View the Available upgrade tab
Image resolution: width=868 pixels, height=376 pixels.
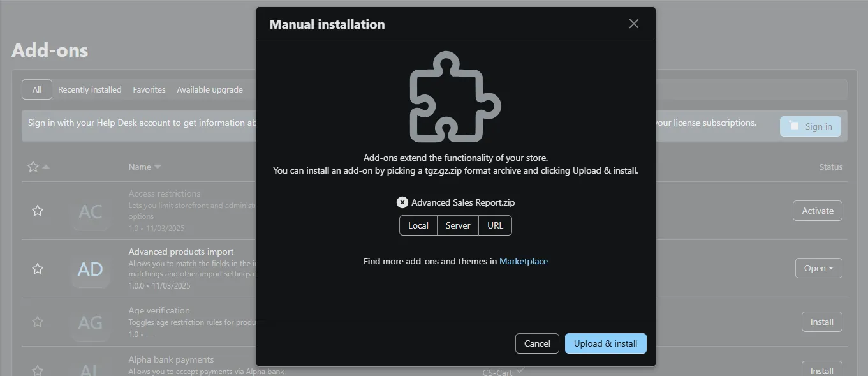[210, 90]
